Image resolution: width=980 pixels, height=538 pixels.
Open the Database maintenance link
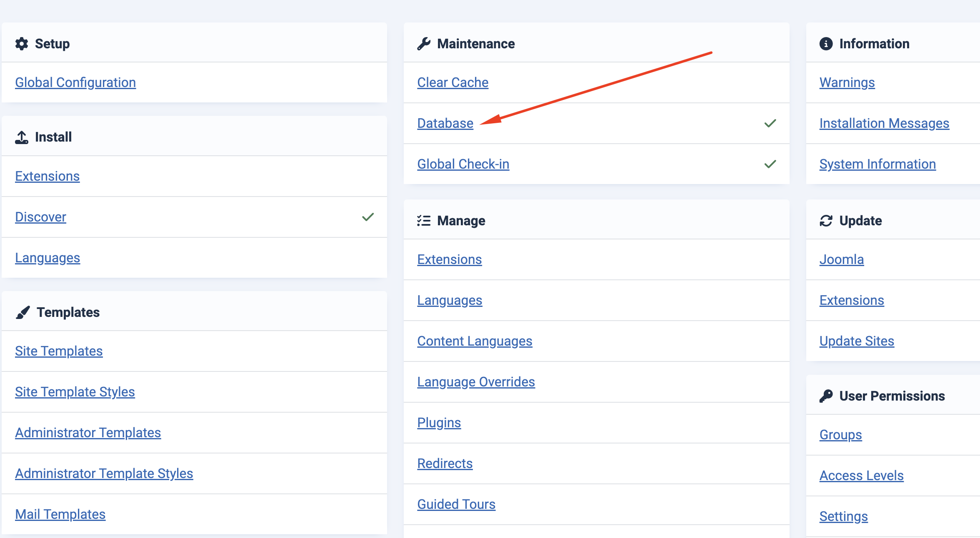pyautogui.click(x=445, y=123)
